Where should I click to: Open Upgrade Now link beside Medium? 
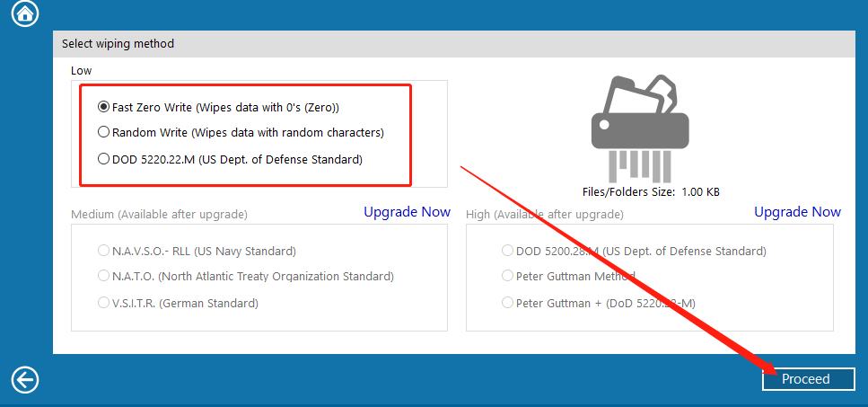pyautogui.click(x=407, y=212)
